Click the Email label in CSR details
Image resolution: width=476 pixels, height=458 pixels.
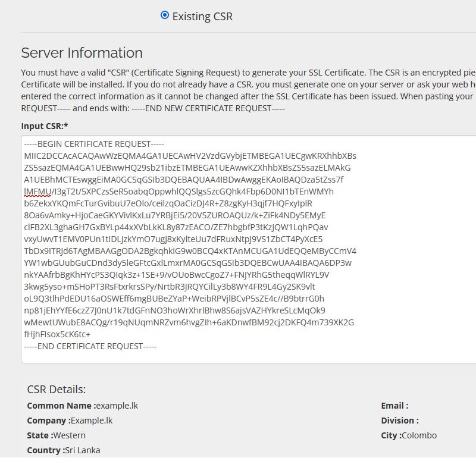[394, 406]
